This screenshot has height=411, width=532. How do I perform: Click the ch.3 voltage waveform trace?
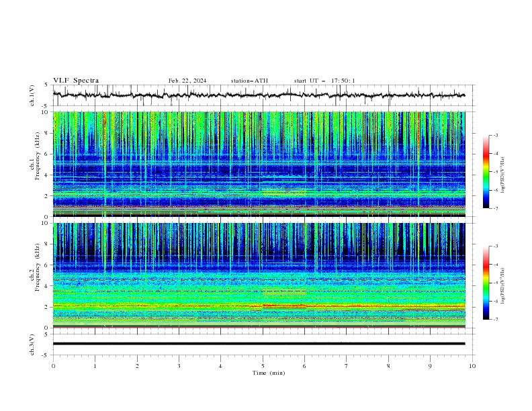point(259,344)
